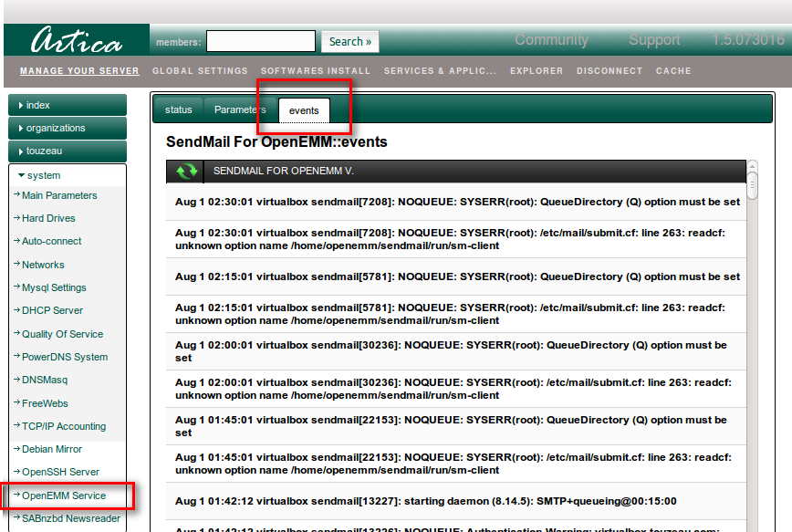Expand the touzeau sidebar section
The image size is (792, 532).
point(68,151)
